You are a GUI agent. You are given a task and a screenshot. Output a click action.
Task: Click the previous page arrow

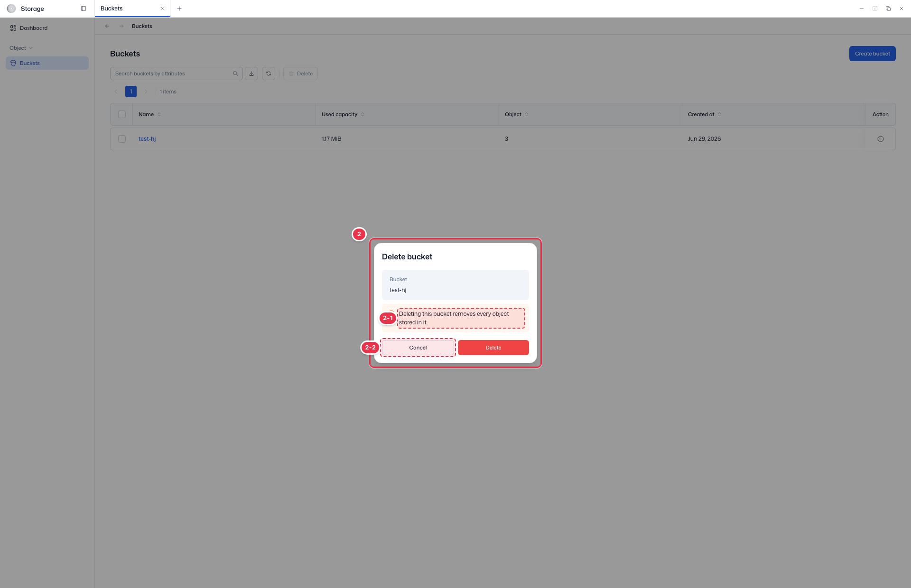pos(116,92)
